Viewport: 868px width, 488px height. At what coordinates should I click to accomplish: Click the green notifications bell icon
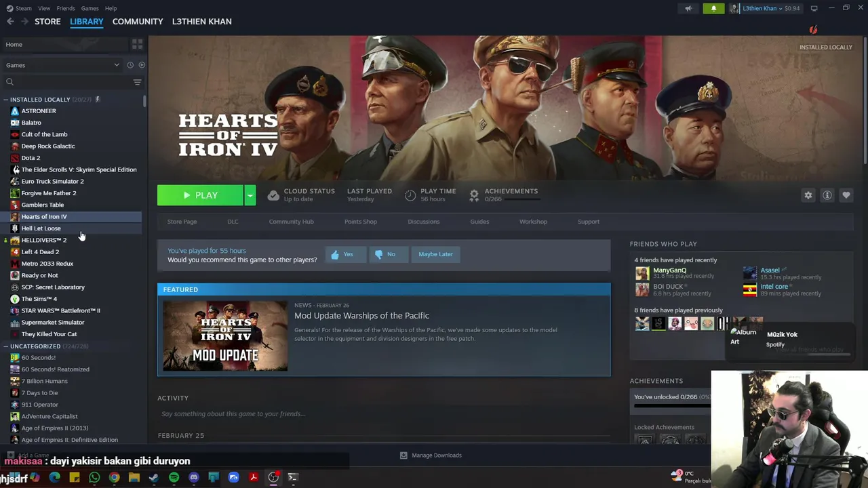[713, 8]
